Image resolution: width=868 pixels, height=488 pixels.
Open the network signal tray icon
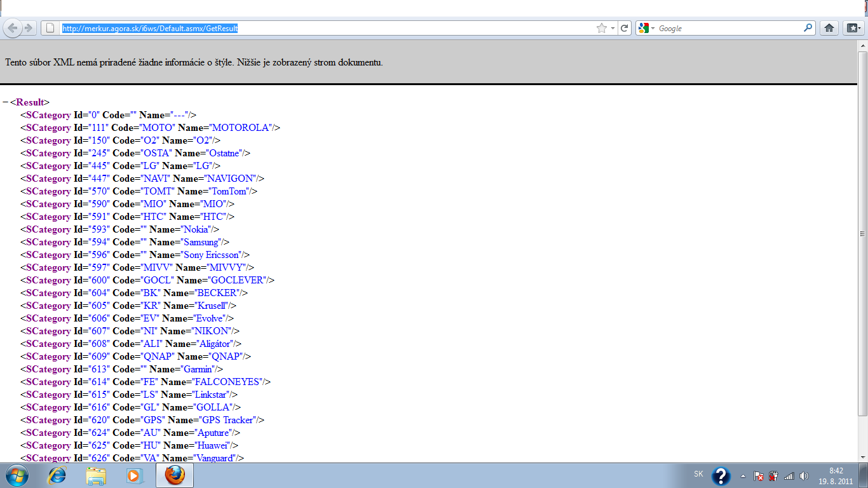tap(789, 476)
